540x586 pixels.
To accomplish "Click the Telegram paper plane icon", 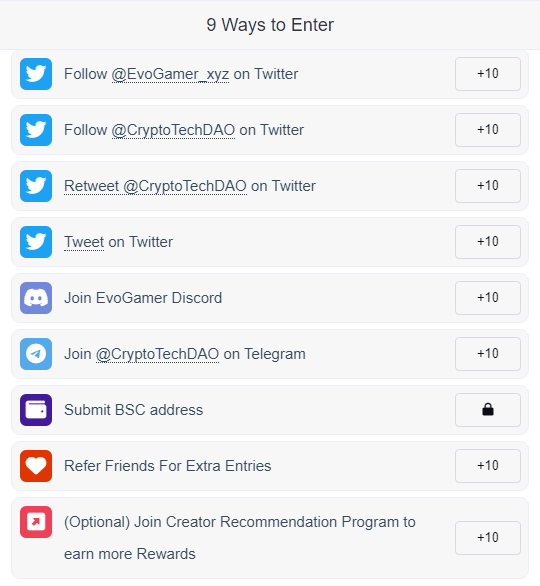I will click(36, 354).
